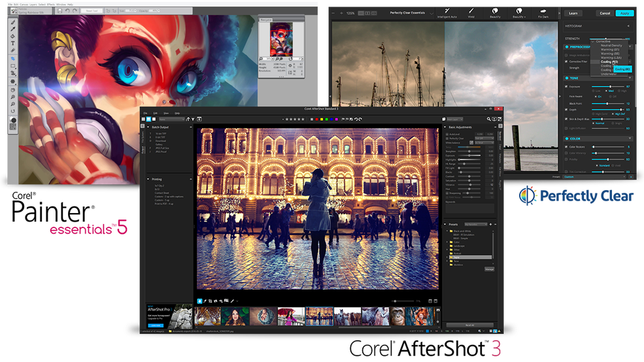
Task: Expand the HISTOGRAM section in Perfectly Clear
Action: (628, 26)
